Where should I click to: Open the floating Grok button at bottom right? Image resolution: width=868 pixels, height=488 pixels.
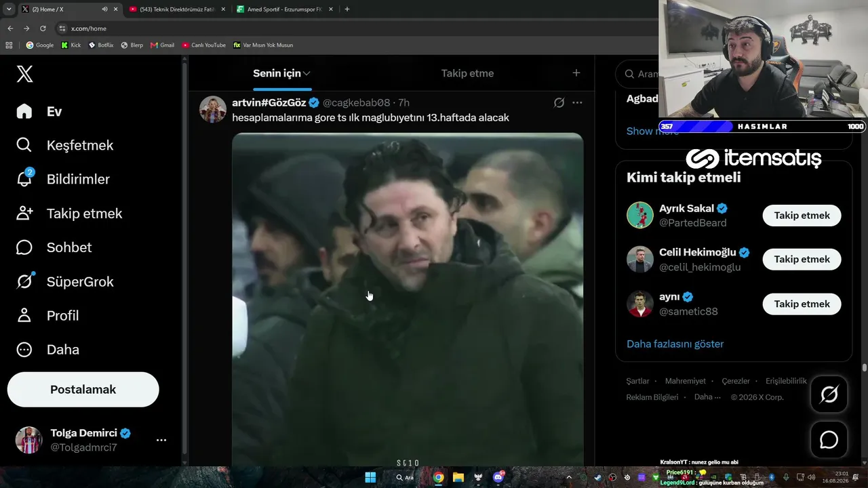click(x=829, y=394)
